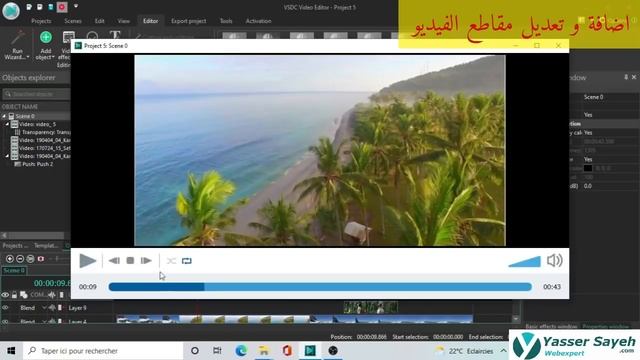Click the taskbar search box
This screenshot has width=640, height=360.
(103, 351)
